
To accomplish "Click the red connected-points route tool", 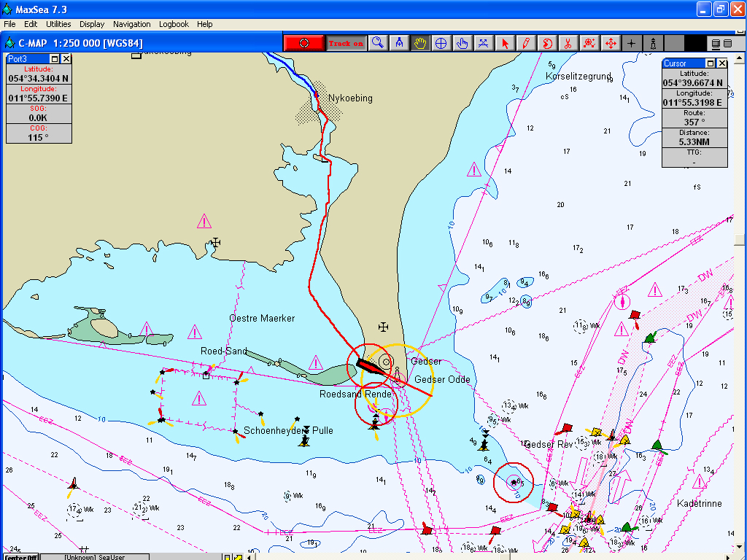I will [589, 43].
